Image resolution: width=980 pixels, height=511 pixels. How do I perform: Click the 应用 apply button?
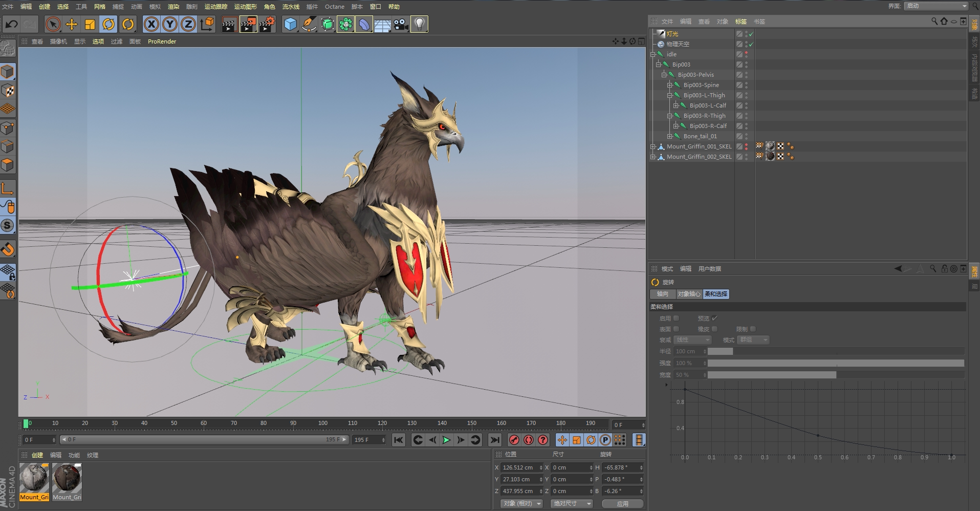622,504
